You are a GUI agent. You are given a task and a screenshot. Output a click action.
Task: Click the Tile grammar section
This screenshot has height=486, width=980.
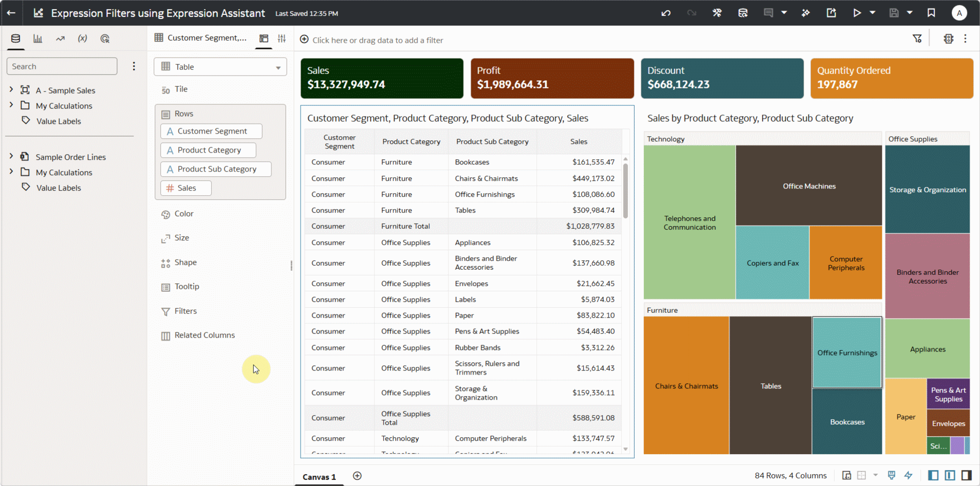(181, 89)
